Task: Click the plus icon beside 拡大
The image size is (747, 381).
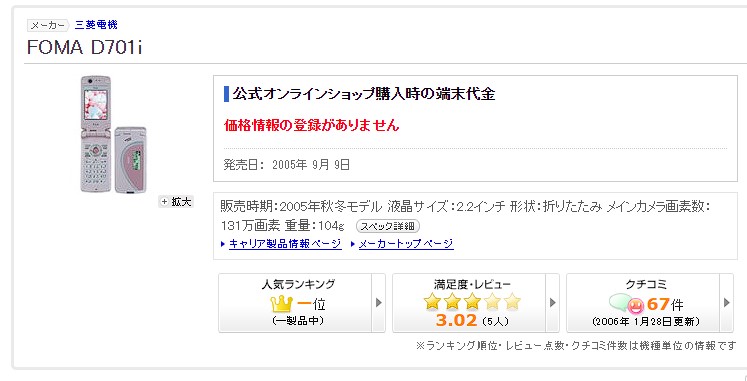Action: [x=165, y=202]
